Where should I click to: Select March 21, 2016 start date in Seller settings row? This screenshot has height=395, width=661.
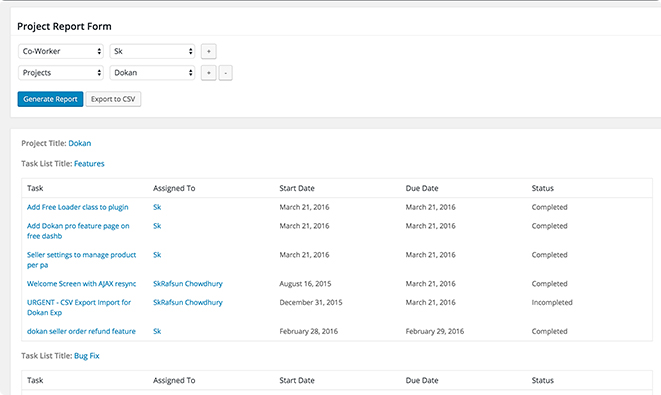click(x=304, y=255)
